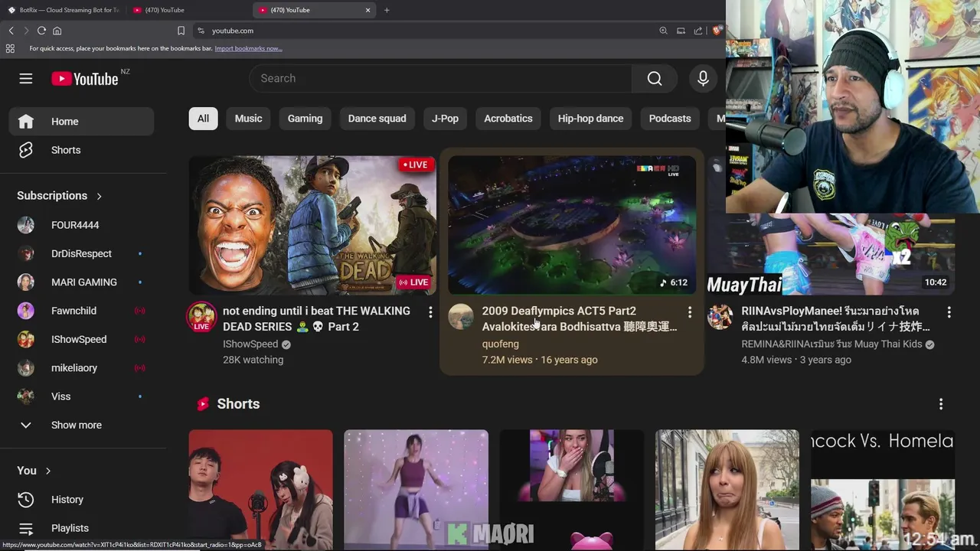
Task: Open the apps grid icon in bookmarks bar
Action: click(x=10, y=48)
